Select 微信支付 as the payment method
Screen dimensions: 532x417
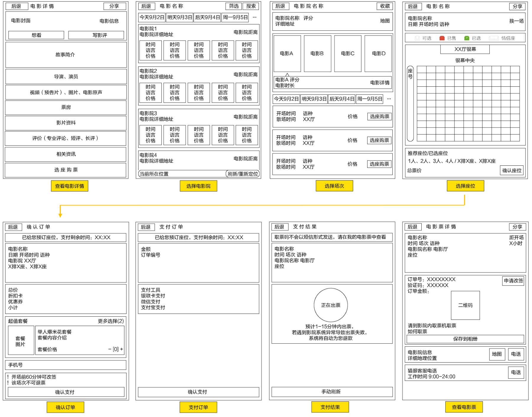coord(151,302)
